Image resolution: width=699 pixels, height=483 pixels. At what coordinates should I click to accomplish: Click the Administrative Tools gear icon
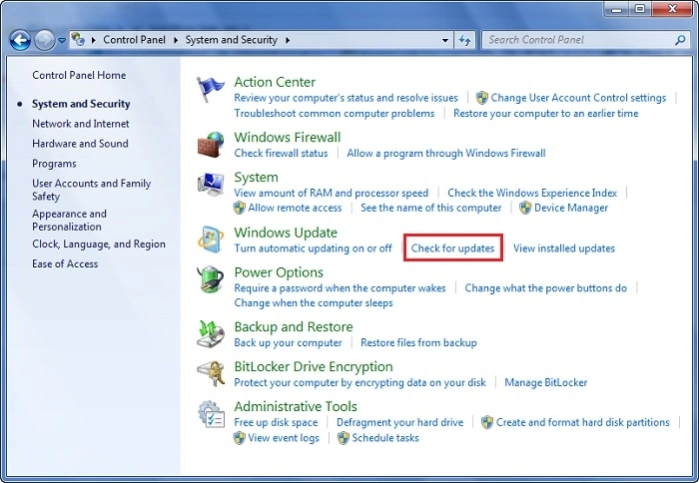(210, 414)
